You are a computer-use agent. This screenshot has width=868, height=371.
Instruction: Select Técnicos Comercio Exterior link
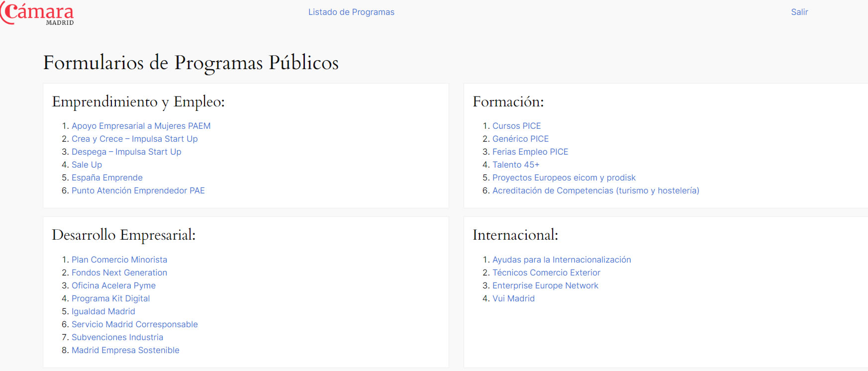pos(546,273)
